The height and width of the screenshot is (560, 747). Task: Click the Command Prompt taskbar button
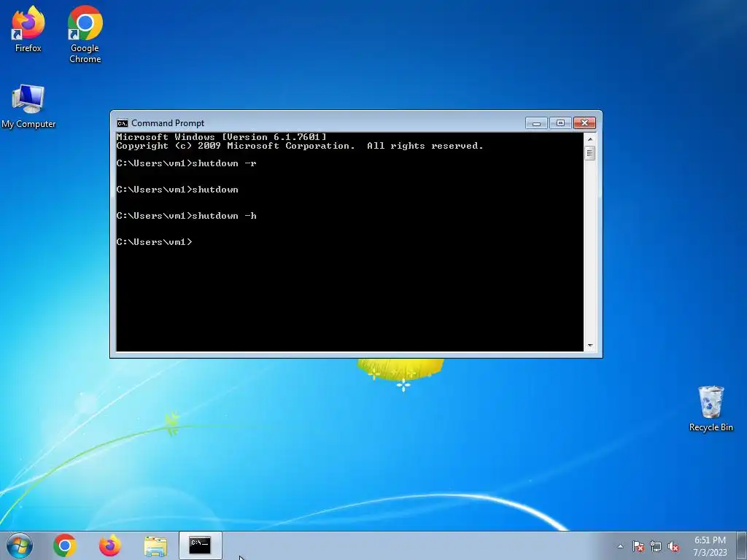tap(200, 545)
